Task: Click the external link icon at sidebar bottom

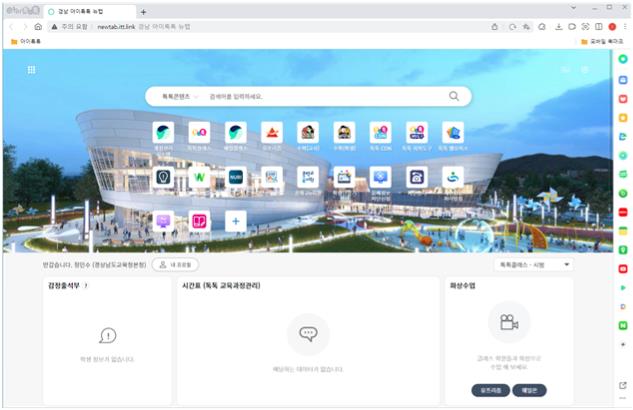Action: click(x=623, y=385)
